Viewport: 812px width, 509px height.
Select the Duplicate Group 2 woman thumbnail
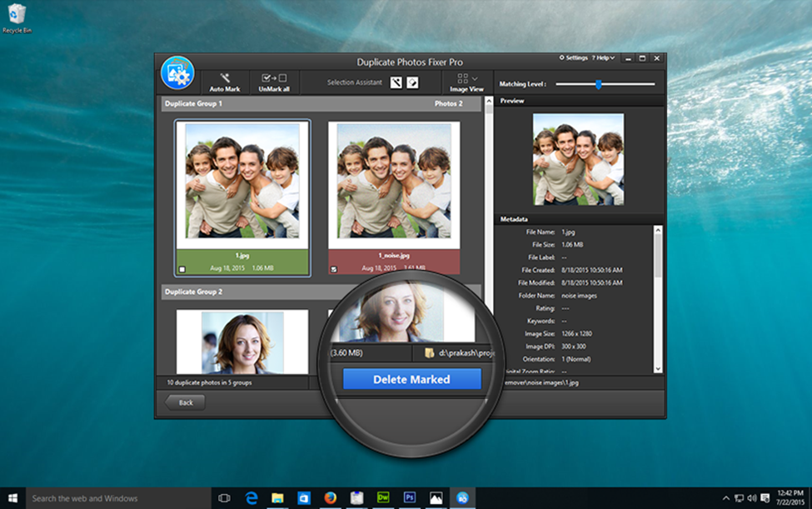(x=242, y=342)
